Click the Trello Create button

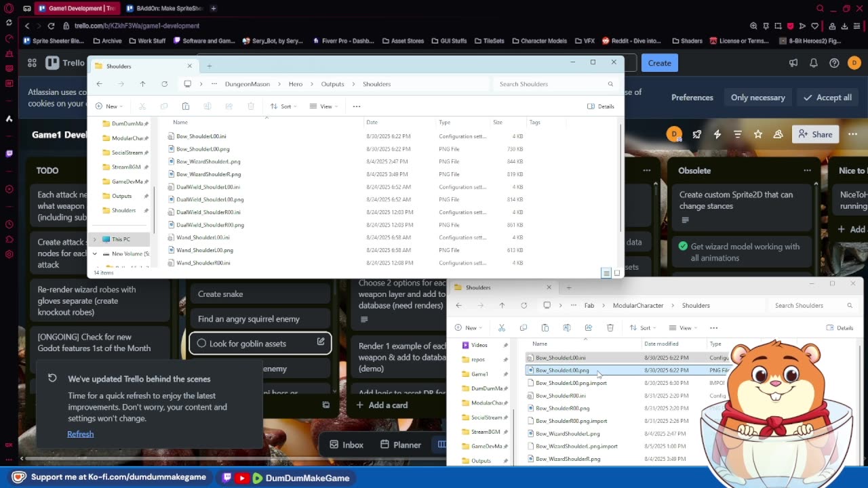659,63
